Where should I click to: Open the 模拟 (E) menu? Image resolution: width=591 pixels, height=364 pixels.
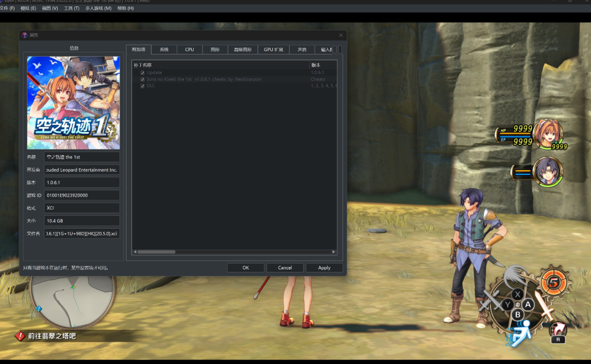click(x=28, y=8)
